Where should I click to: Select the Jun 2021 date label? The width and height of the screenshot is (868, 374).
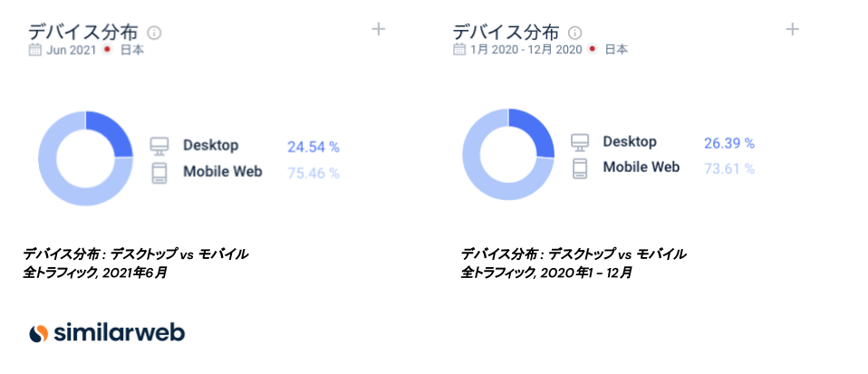click(72, 50)
